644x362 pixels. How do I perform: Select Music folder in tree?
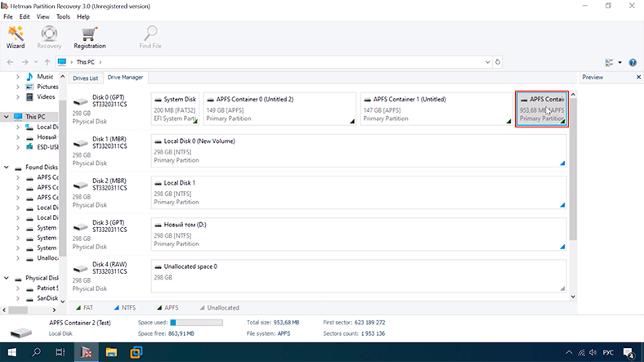pyautogui.click(x=45, y=77)
